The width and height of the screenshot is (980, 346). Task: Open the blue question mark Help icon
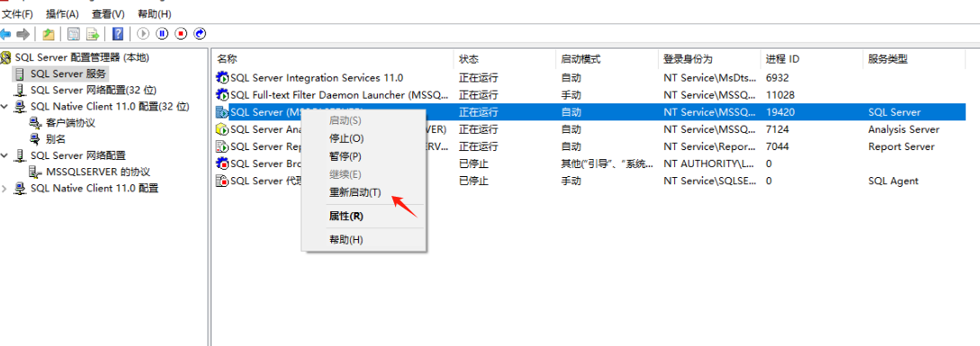[118, 34]
